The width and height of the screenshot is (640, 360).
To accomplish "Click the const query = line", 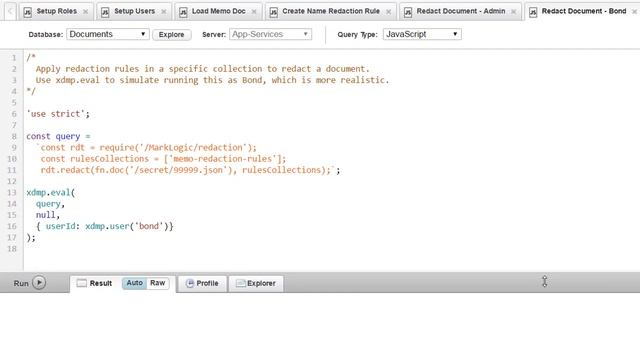I will 58,136.
